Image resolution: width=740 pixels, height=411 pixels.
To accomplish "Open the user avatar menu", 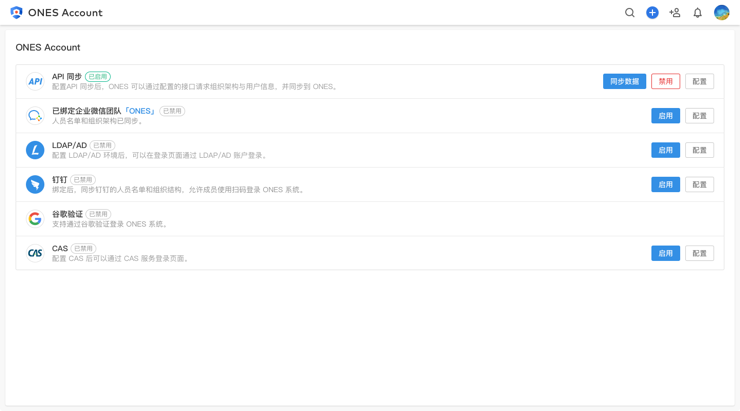I will pyautogui.click(x=721, y=13).
